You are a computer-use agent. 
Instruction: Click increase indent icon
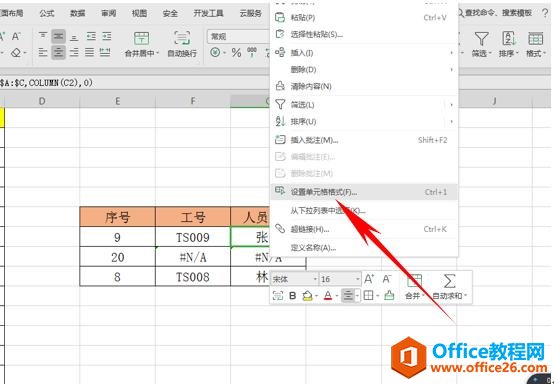(x=107, y=36)
